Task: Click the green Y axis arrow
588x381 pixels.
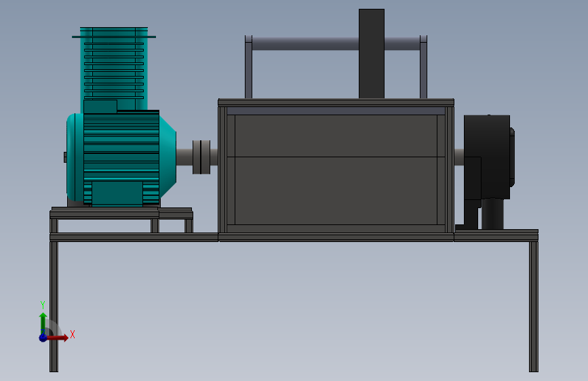Action: click(43, 323)
